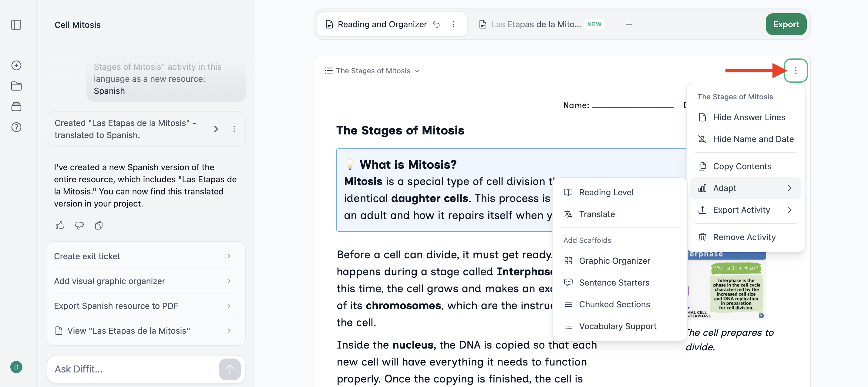Click the new project plus icon
The width and height of the screenshot is (868, 387).
(16, 65)
